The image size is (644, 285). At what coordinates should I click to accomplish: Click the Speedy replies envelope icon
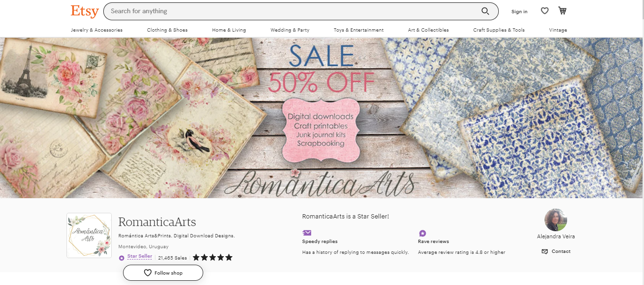(x=306, y=233)
